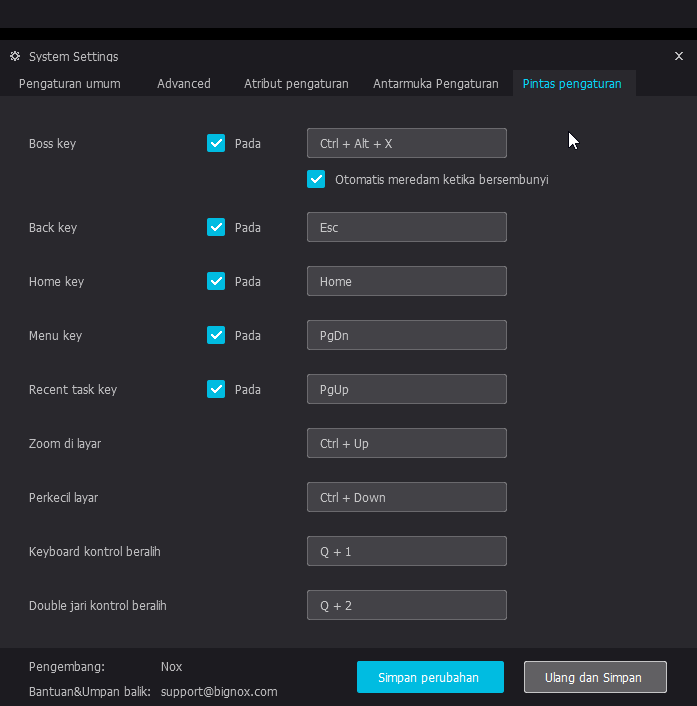Toggle the Back key checkbox
Screen dimensions: 697x706
(x=216, y=227)
